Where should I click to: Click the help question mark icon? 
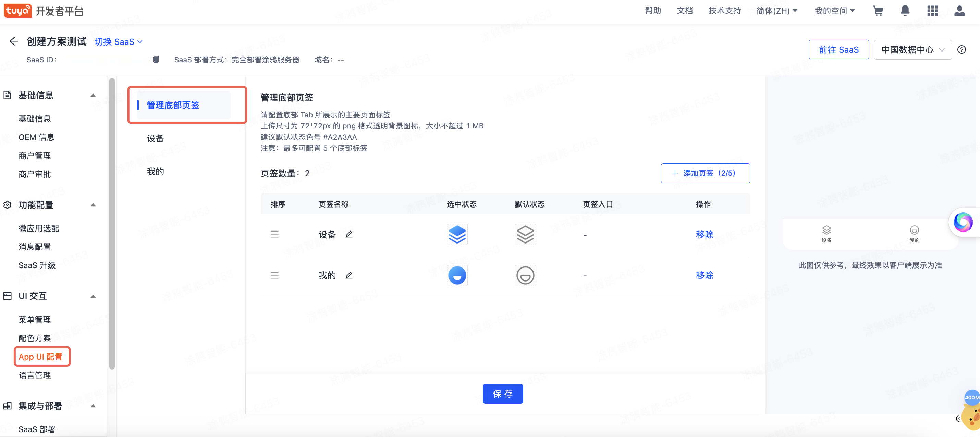coord(961,50)
